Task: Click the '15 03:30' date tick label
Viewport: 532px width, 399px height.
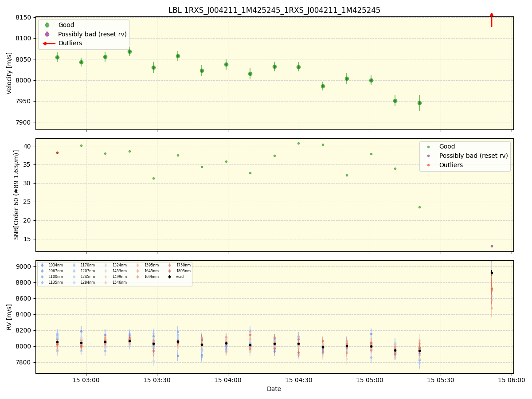Action: (157, 380)
